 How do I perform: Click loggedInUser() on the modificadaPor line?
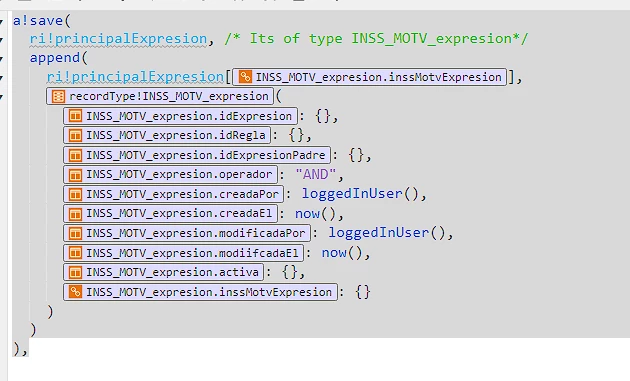(387, 233)
